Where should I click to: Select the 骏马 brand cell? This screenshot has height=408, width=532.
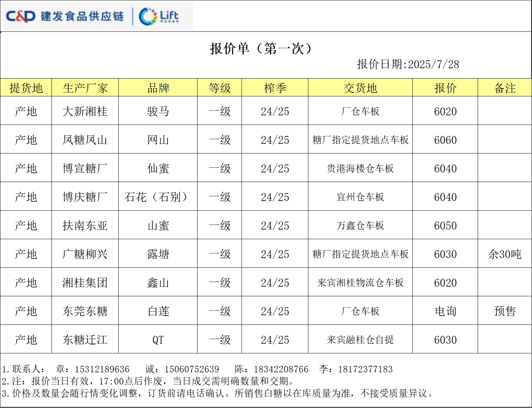[x=158, y=111]
